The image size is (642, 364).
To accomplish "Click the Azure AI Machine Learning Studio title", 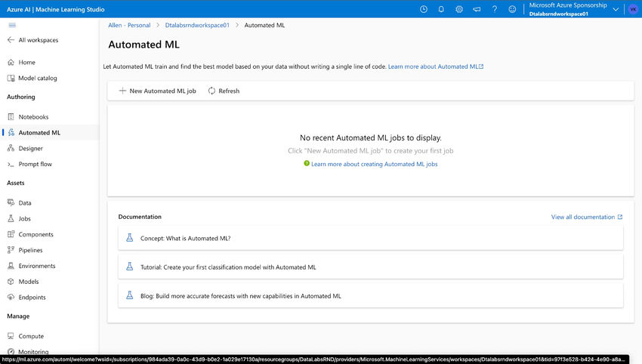I will point(56,9).
